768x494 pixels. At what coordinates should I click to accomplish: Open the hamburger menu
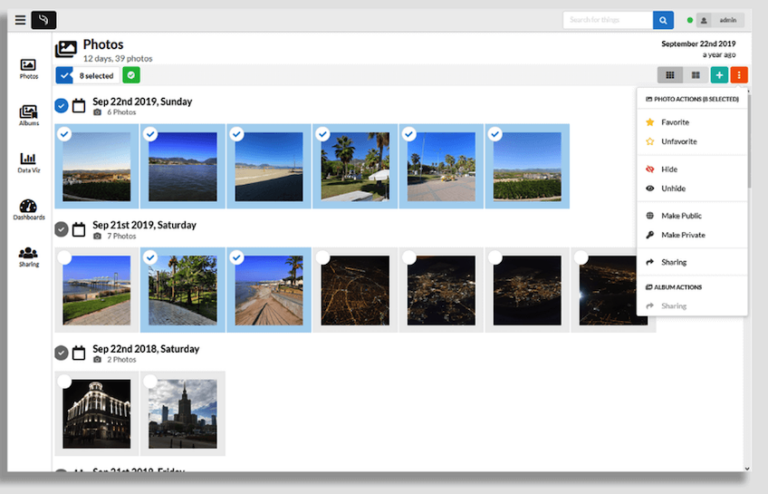pyautogui.click(x=20, y=20)
